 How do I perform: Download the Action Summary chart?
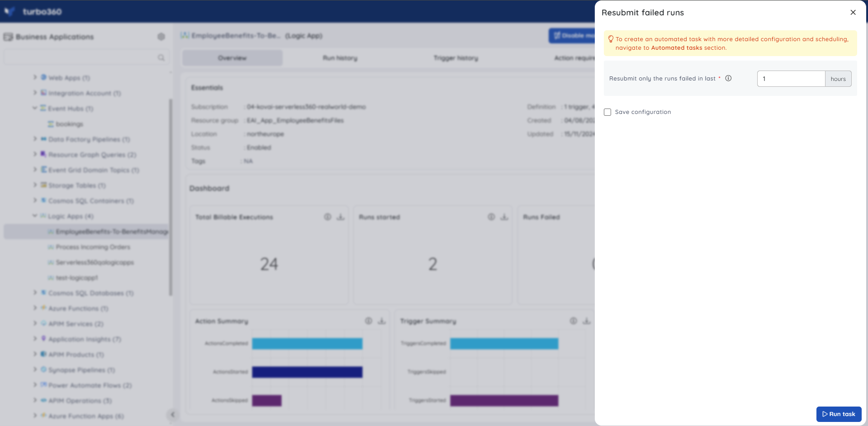(x=382, y=321)
